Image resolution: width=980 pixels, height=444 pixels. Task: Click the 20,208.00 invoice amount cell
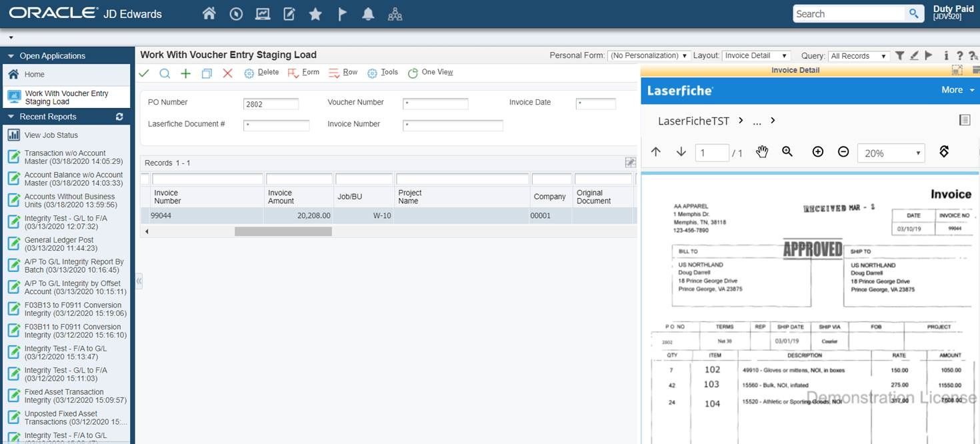pyautogui.click(x=299, y=215)
